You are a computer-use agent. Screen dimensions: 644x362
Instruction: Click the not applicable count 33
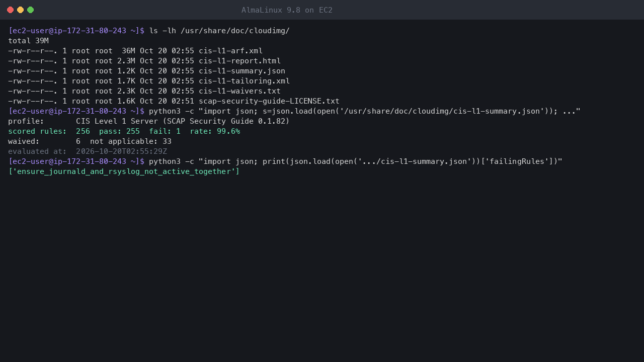[x=167, y=141]
